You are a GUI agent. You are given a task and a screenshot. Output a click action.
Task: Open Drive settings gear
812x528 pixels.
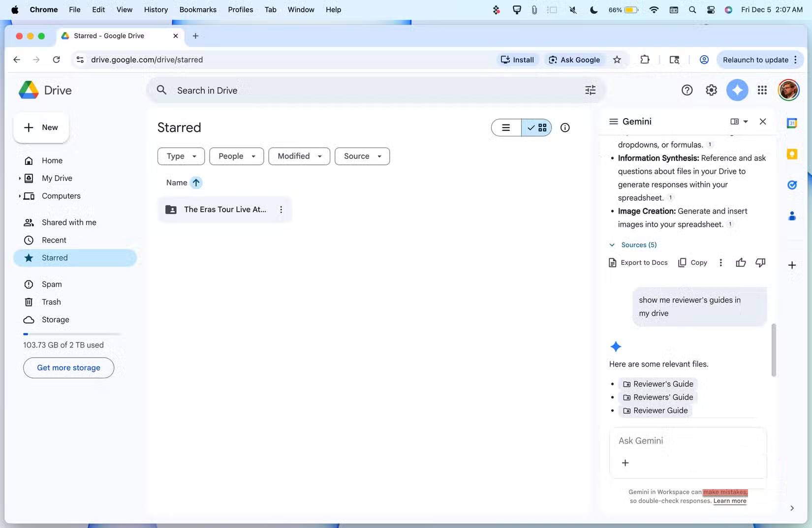click(711, 90)
